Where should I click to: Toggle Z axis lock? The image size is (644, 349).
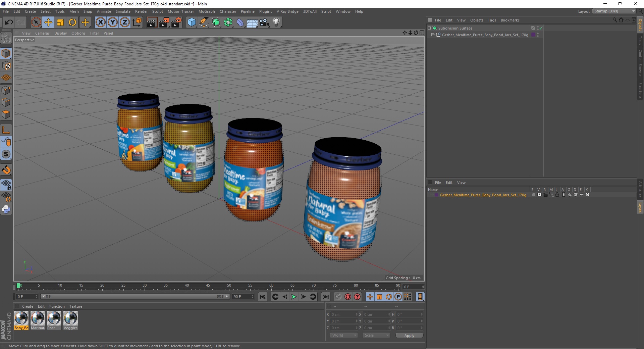(125, 22)
